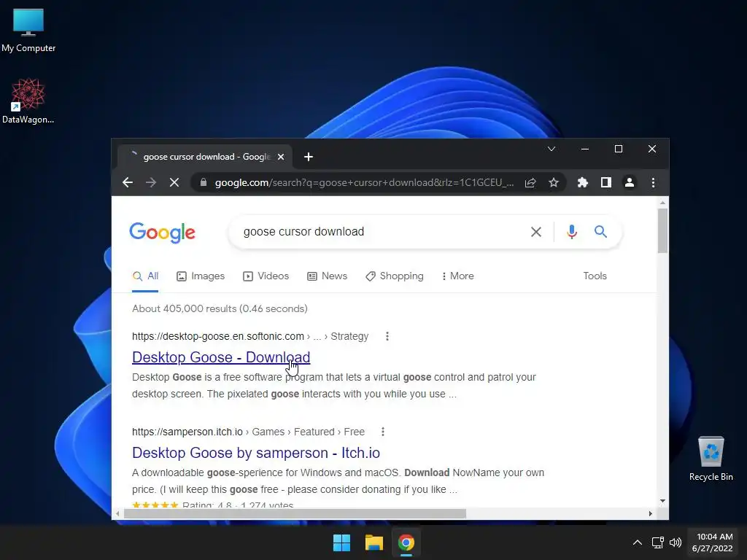
Task: Open the Recycle Bin on desktop
Action: click(711, 459)
